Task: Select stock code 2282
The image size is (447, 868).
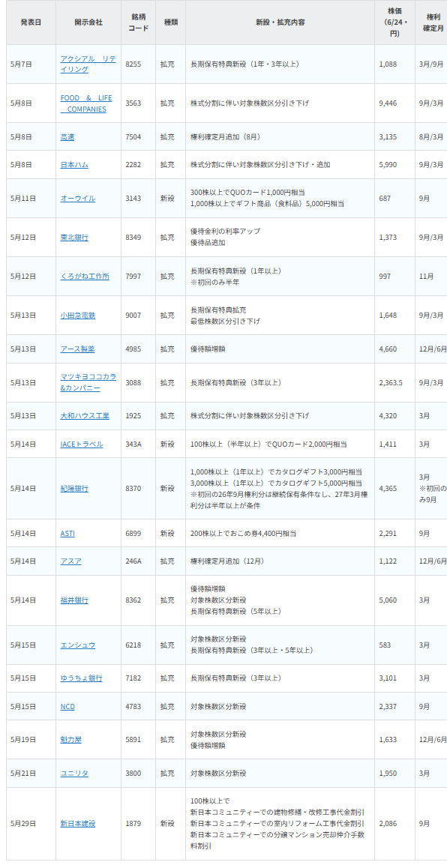Action: click(x=133, y=165)
